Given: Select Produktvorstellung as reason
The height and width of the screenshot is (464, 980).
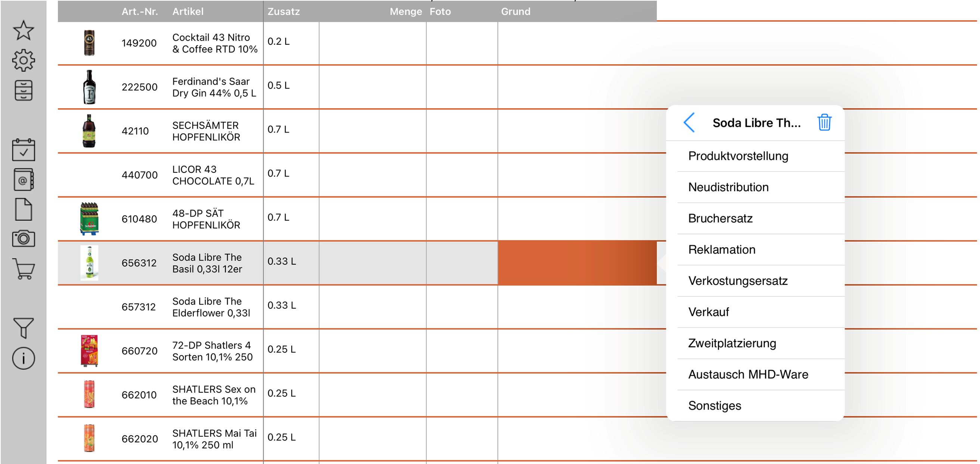Looking at the screenshot, I should click(738, 156).
